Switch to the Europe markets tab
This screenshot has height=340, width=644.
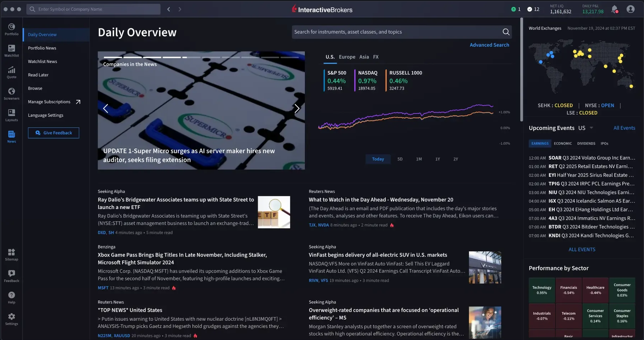click(x=347, y=57)
